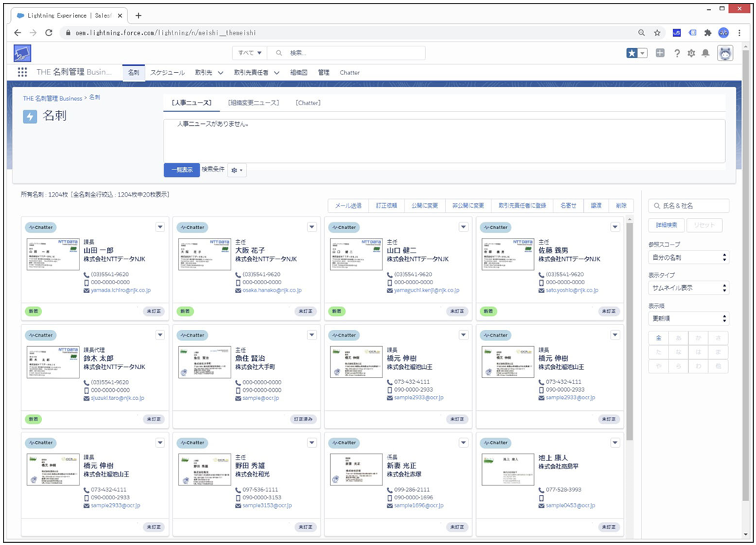Click 新妻 光正 business card thumbnail
The width and height of the screenshot is (756, 545).
[x=357, y=469]
